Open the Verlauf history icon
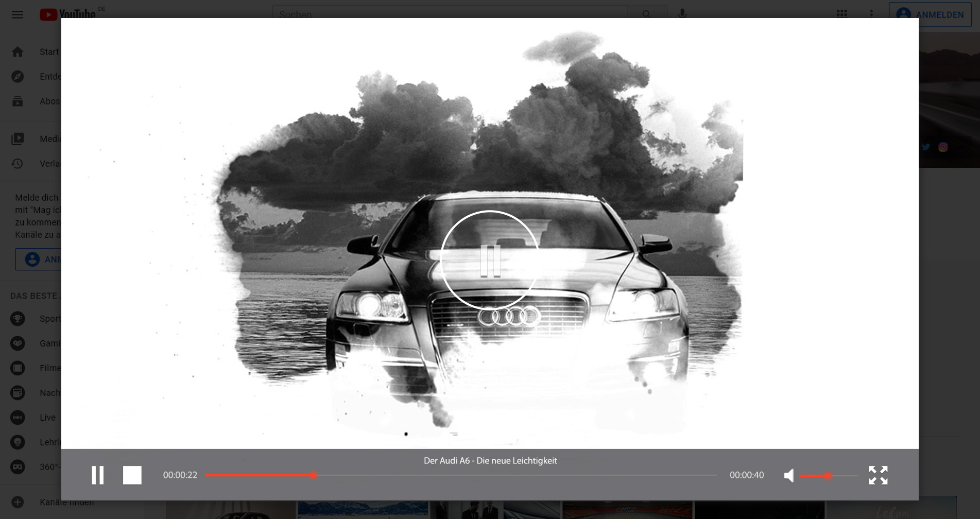This screenshot has width=980, height=519. (18, 164)
